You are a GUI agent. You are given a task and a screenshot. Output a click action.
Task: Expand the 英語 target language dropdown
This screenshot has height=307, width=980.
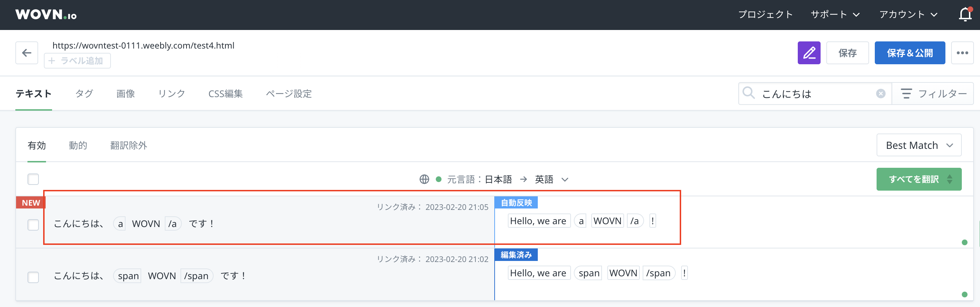click(x=551, y=180)
